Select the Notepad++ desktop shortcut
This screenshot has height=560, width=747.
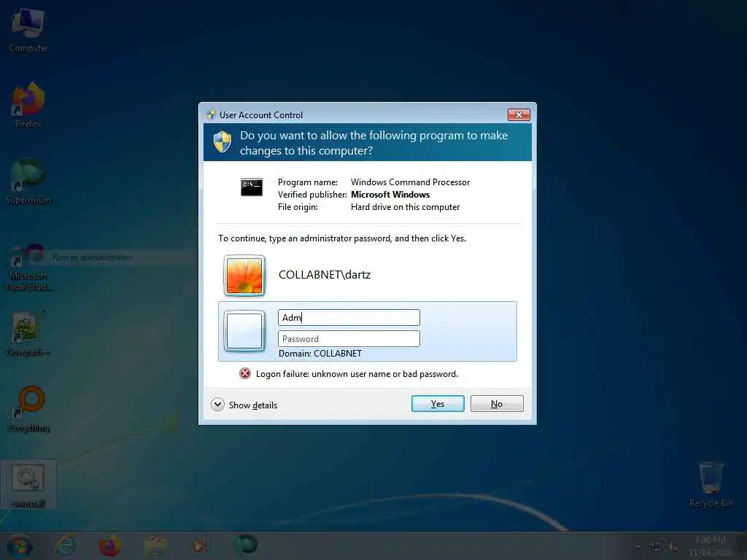(x=28, y=333)
